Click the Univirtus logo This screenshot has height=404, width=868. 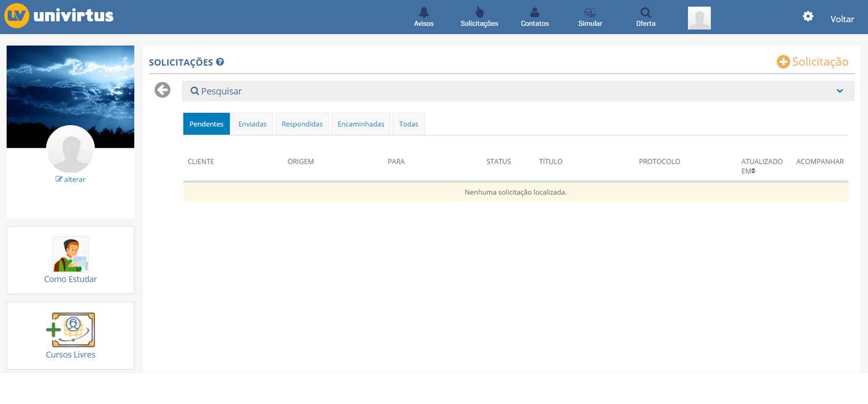pos(59,16)
